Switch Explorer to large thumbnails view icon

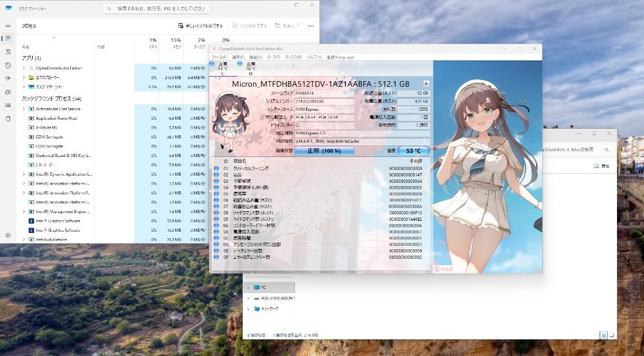pos(612,335)
